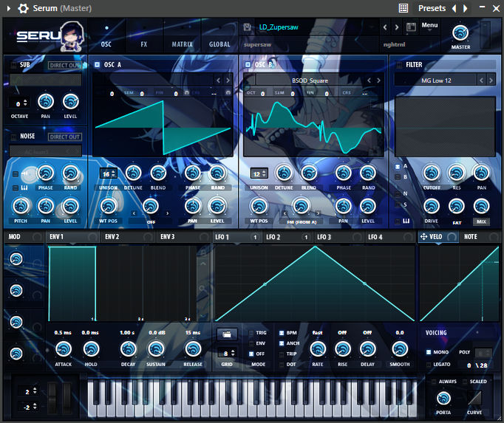504x423 pixels.
Task: Change OSC A unison voice count
Action: 109,173
